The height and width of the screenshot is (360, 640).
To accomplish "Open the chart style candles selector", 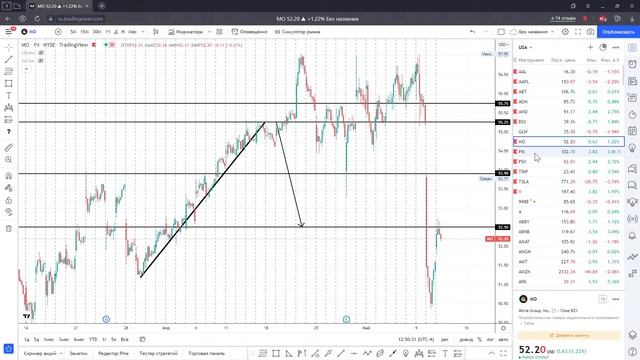I will click(156, 31).
